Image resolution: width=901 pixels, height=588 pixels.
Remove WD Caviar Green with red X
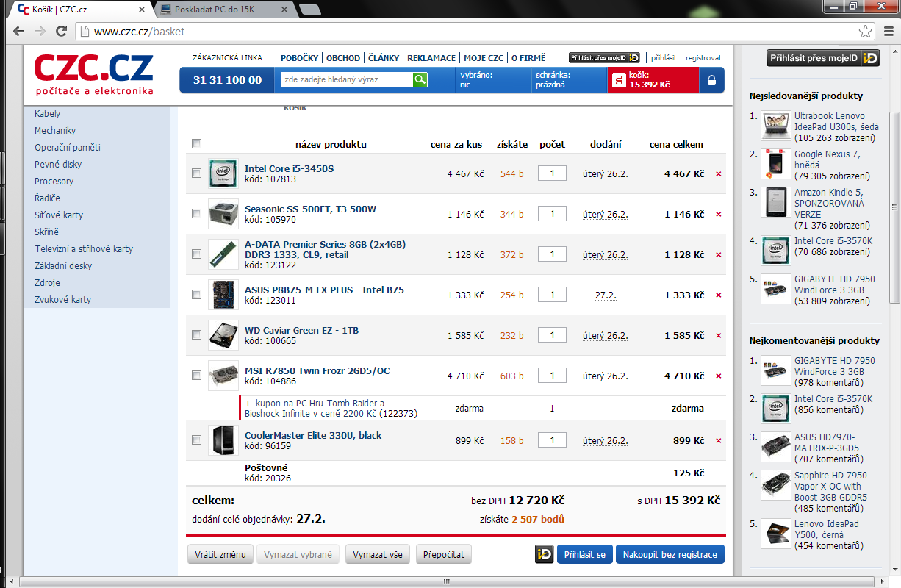click(718, 336)
